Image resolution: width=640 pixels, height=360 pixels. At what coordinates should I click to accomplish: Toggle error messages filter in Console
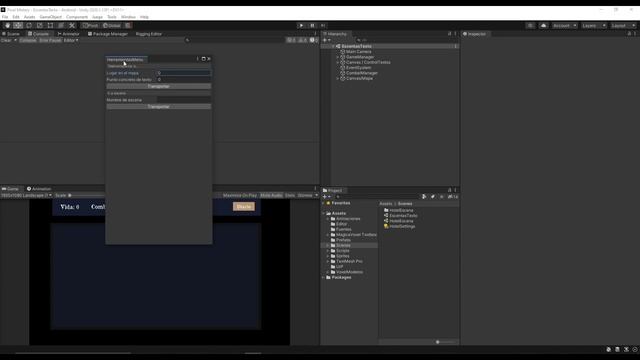point(313,40)
